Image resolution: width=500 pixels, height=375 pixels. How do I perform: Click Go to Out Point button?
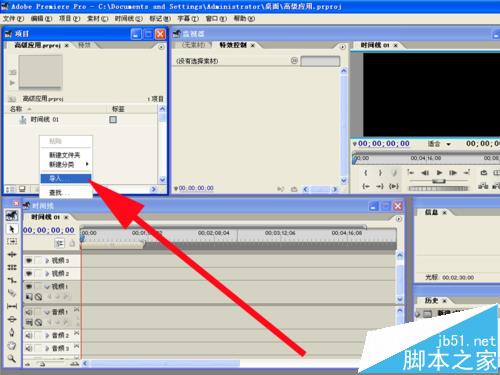click(x=380, y=186)
